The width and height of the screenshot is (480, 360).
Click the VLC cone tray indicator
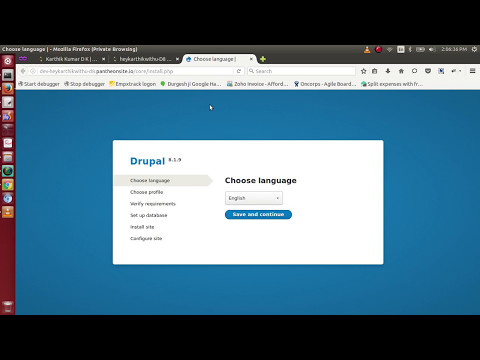[x=367, y=50]
